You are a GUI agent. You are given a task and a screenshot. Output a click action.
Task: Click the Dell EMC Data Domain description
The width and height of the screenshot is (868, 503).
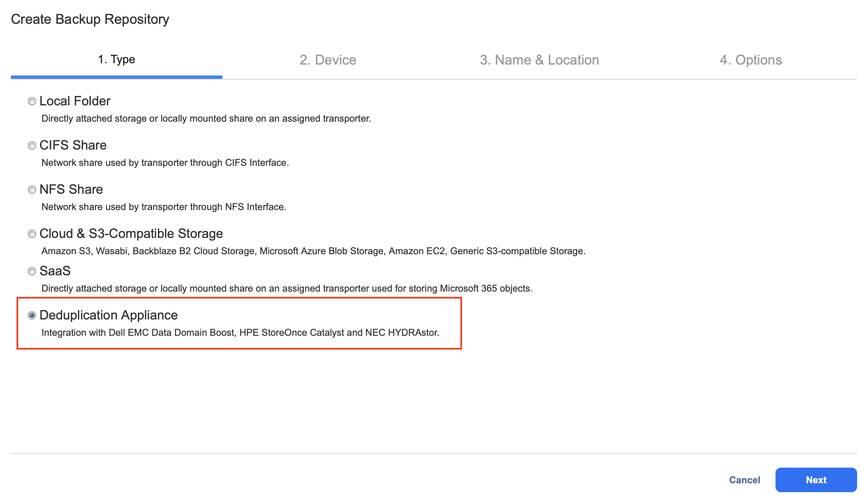coord(240,333)
